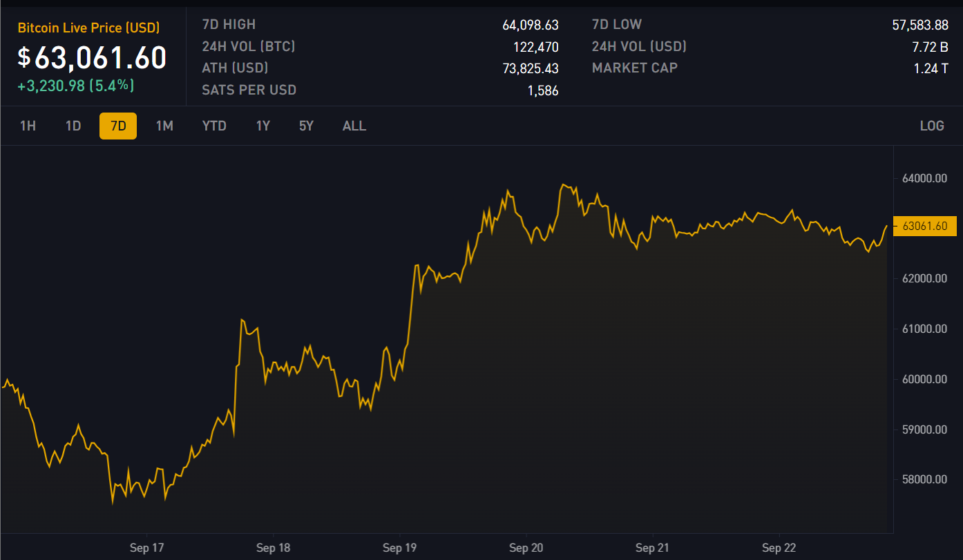Switch chart to 1H range
This screenshot has width=963, height=560.
point(28,126)
